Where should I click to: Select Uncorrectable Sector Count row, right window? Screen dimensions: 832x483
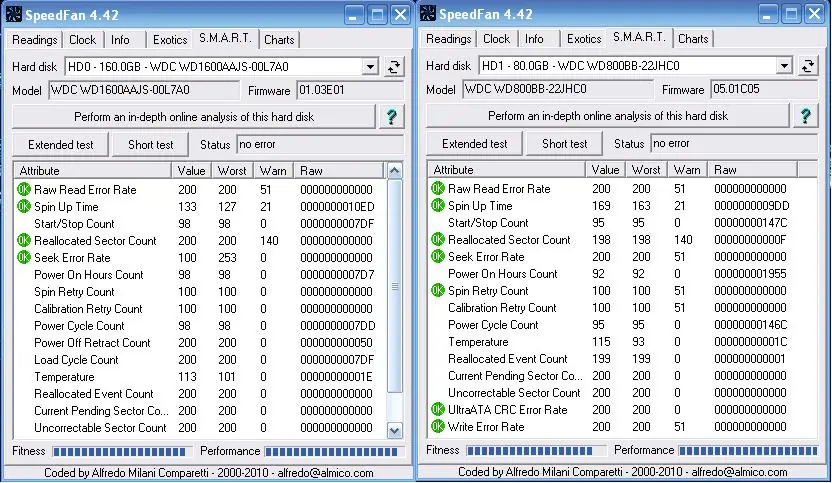(622, 392)
